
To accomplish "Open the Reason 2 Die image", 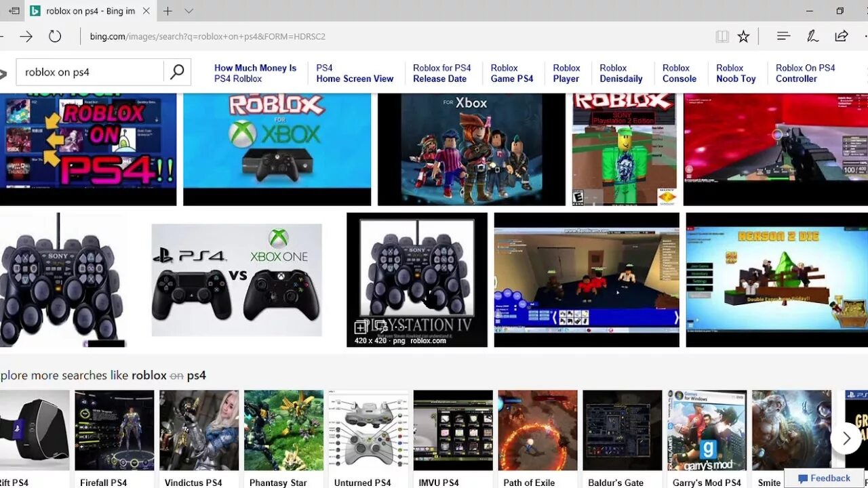I will [x=777, y=280].
